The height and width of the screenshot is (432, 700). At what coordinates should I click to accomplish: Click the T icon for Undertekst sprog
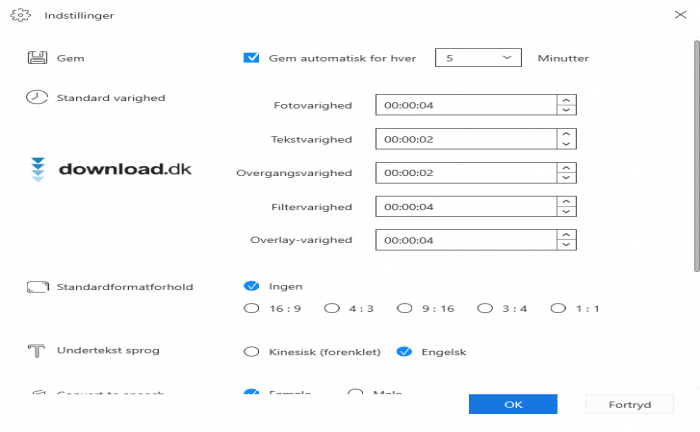[x=36, y=351]
